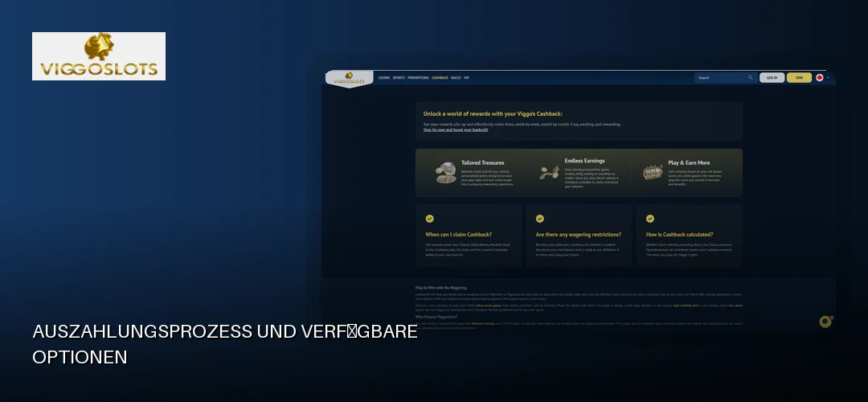This screenshot has width=868, height=402.
Task: Click the large ViggoSlots logo on the banner
Action: tap(99, 56)
